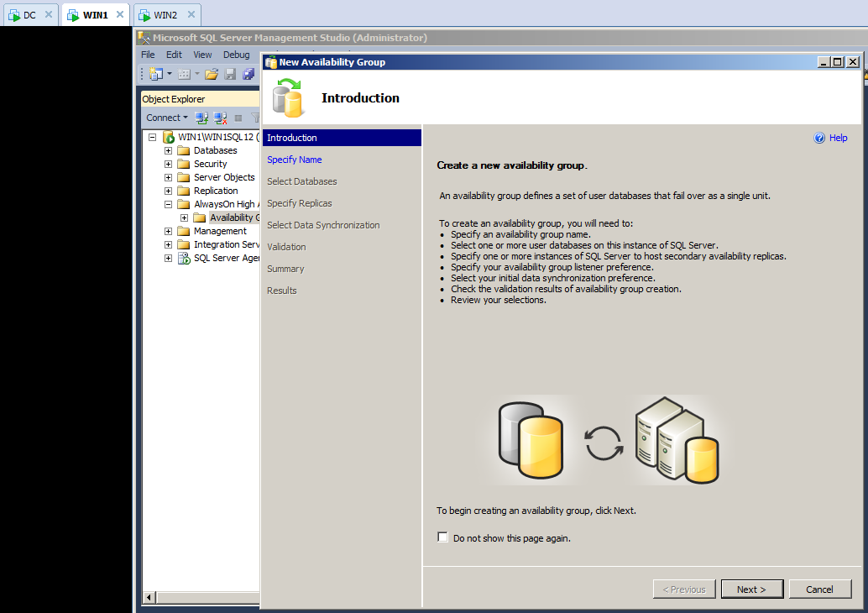Expand the Databases node

coord(168,150)
